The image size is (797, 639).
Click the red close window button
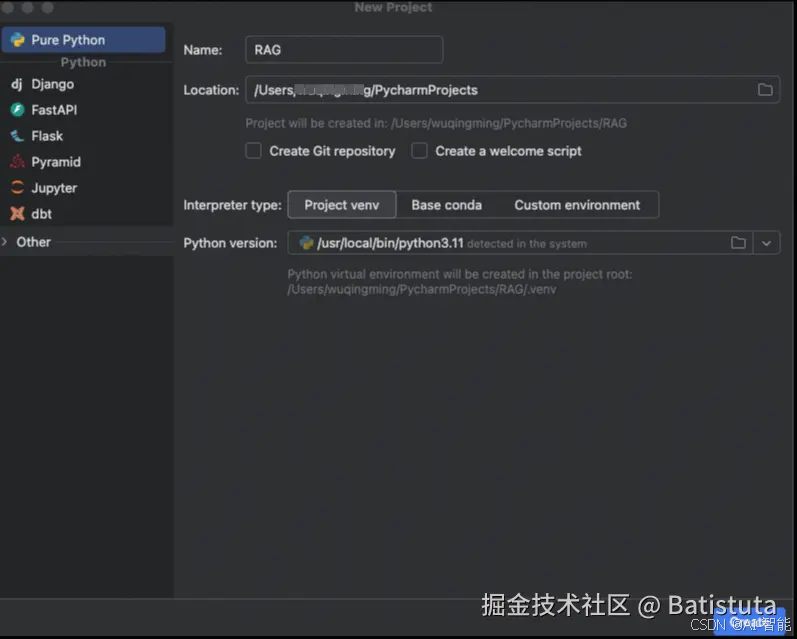coord(8,7)
